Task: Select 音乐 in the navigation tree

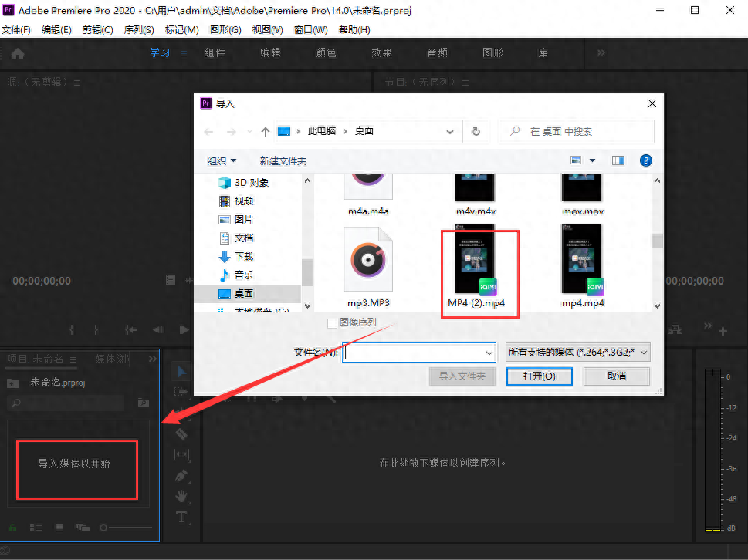Action: click(x=244, y=275)
